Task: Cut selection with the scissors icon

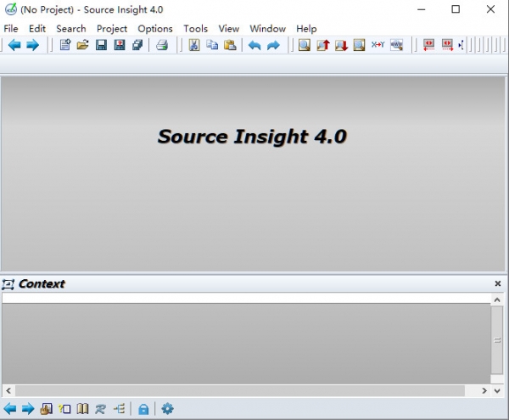Action: coord(194,45)
